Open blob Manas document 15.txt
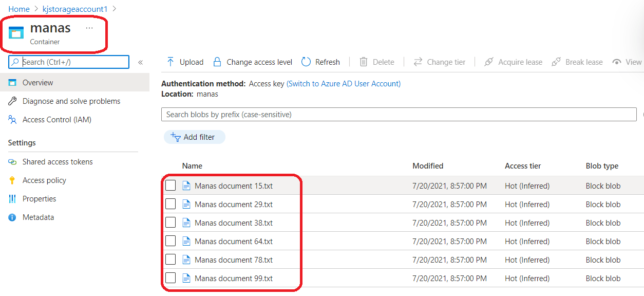This screenshot has height=296, width=644. tap(234, 186)
